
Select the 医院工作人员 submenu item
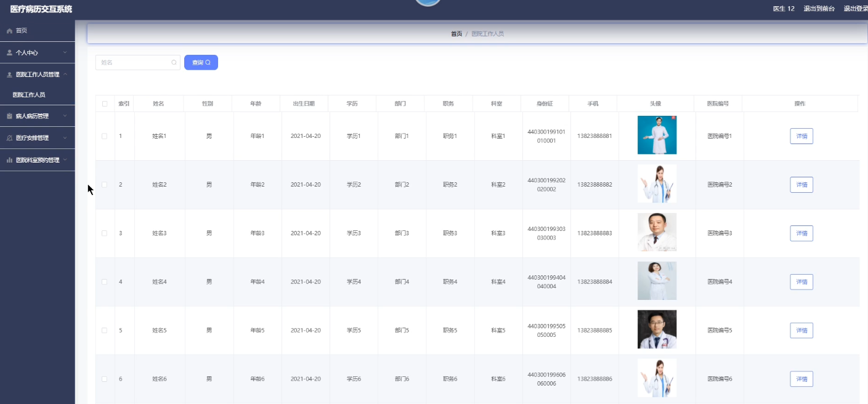(x=38, y=95)
